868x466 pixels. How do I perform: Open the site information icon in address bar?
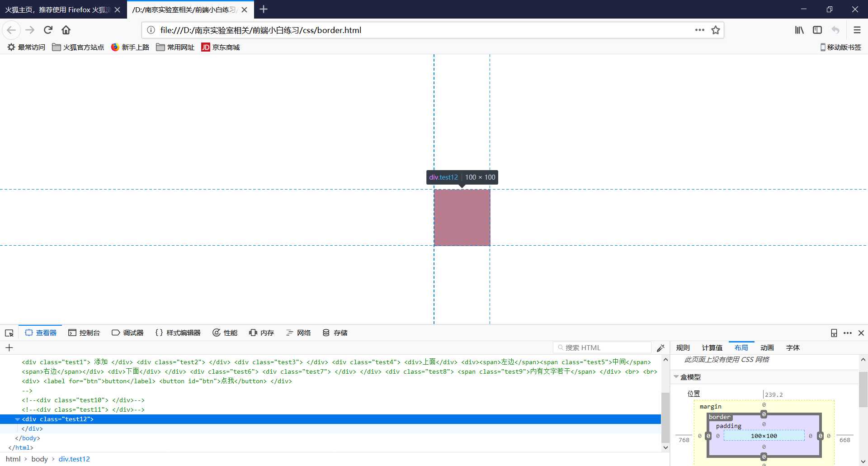tap(151, 30)
